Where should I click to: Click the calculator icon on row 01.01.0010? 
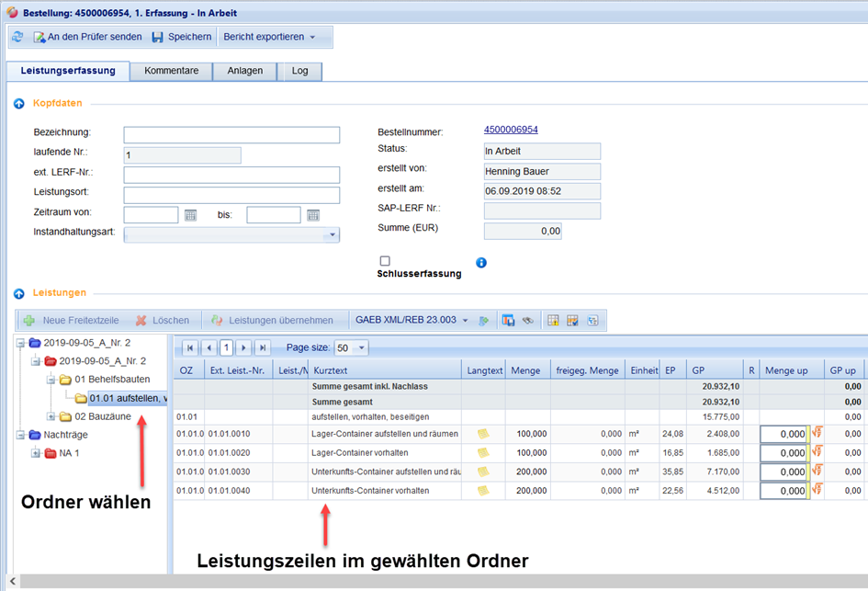point(815,433)
